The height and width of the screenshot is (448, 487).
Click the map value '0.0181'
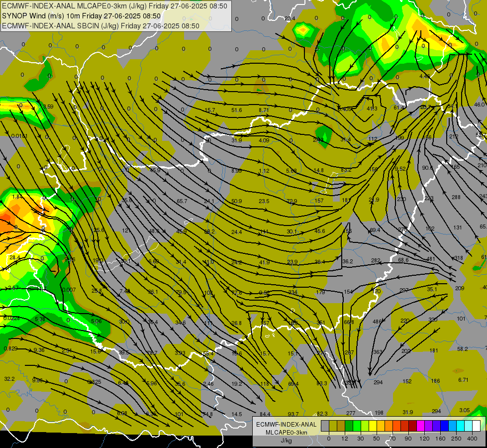coord(19,136)
